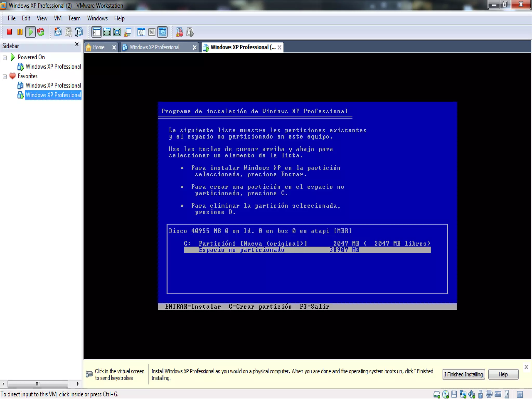Take a snapshot using the clock icon
Image resolution: width=532 pixels, height=399 pixels.
pyautogui.click(x=58, y=32)
